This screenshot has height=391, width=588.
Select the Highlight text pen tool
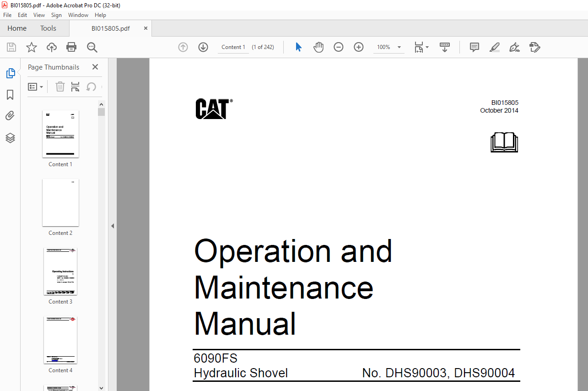[495, 47]
